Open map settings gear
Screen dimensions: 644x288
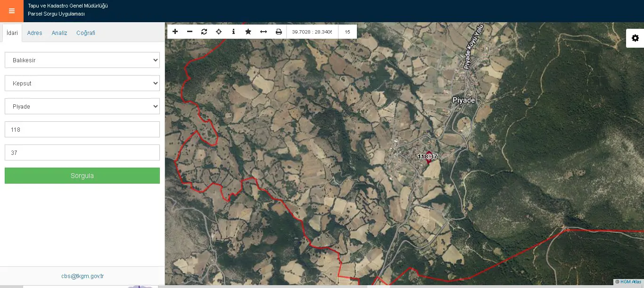coord(635,38)
